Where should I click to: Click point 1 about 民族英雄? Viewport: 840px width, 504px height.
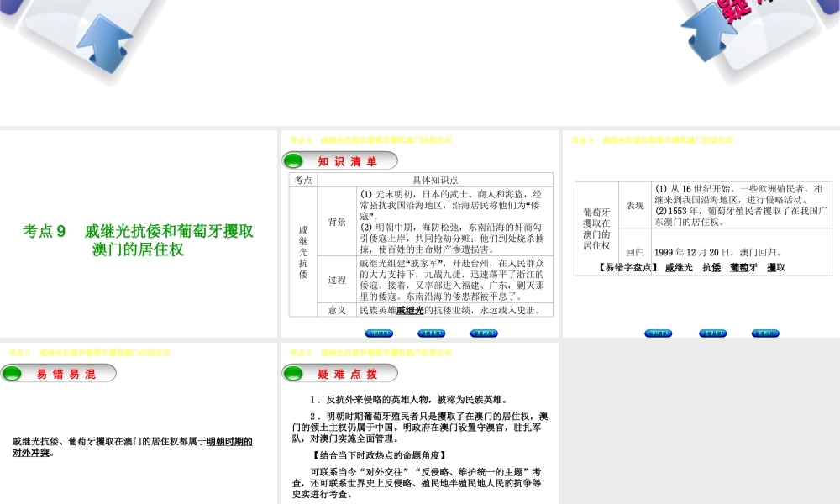[x=408, y=400]
